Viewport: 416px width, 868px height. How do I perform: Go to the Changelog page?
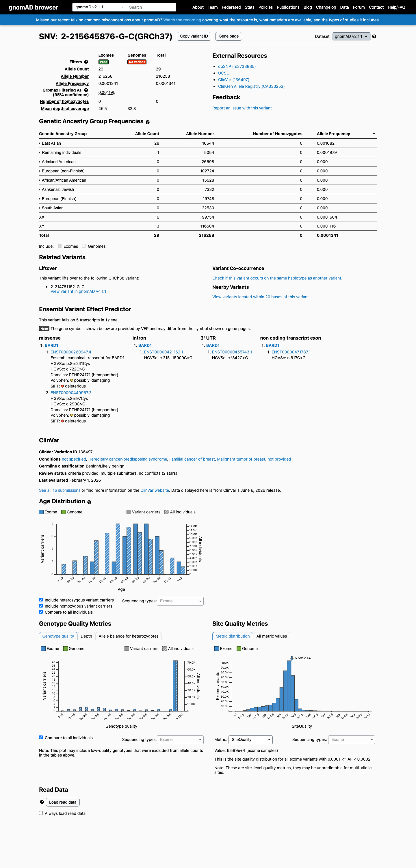click(x=326, y=7)
